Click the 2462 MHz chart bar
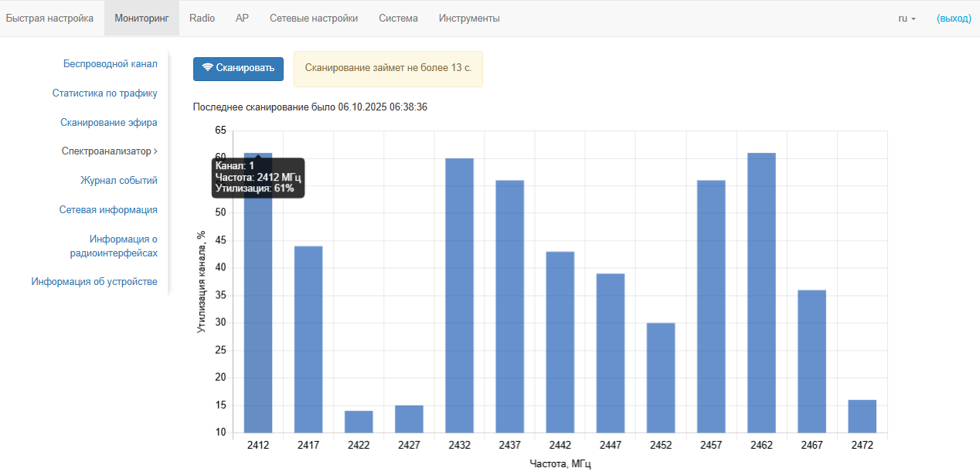This screenshot has width=980, height=475. pyautogui.click(x=761, y=293)
